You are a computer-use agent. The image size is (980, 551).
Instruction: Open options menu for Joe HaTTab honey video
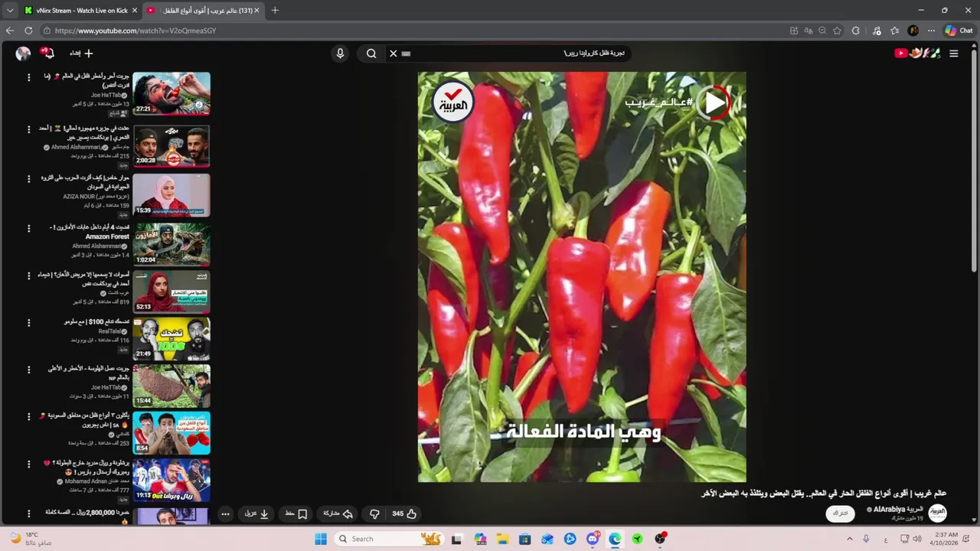[x=29, y=369]
